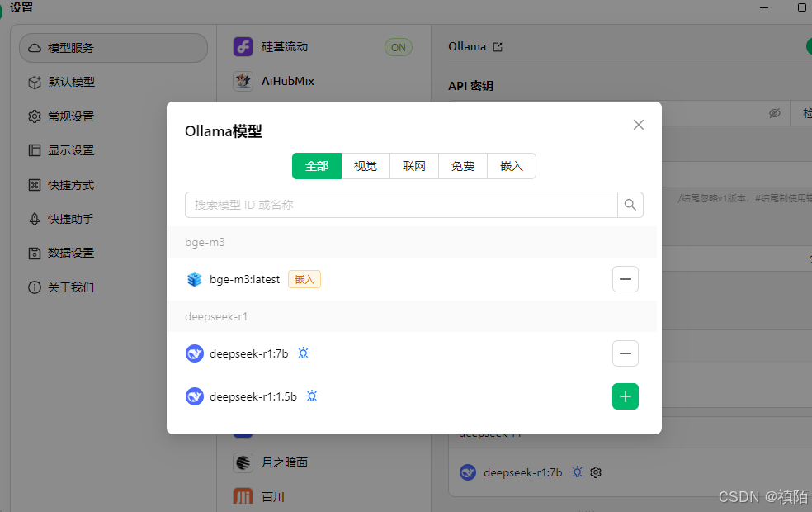This screenshot has height=512, width=812.
Task: Click the AiHubMix logo icon
Action: point(243,81)
